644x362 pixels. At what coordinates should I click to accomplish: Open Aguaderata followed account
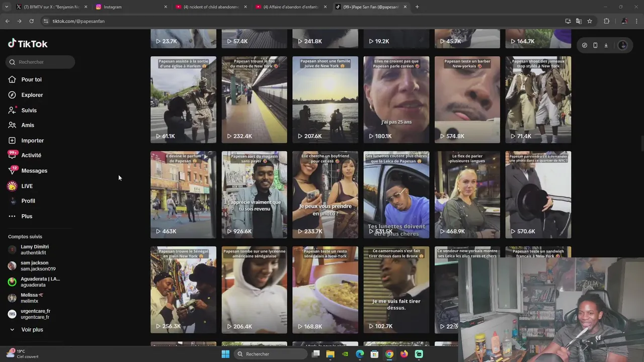click(x=40, y=282)
